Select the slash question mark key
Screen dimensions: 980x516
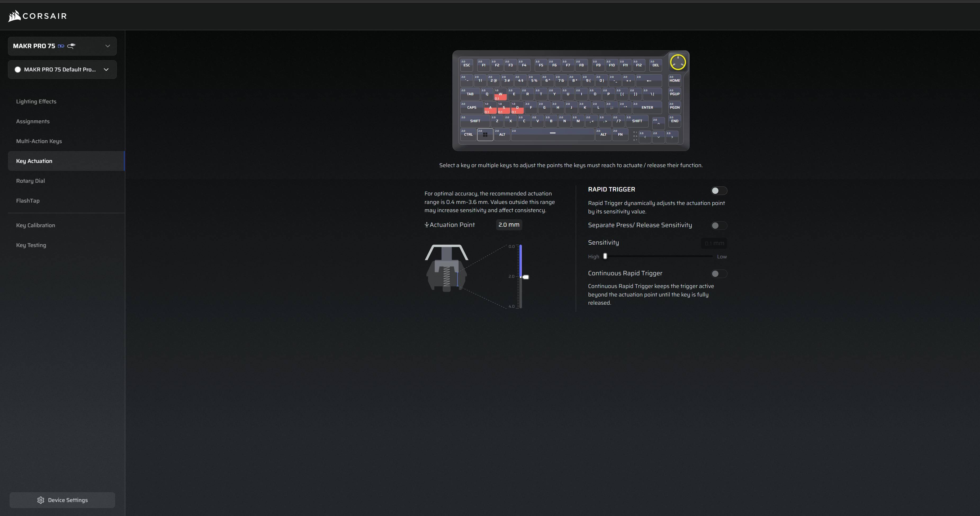click(619, 121)
